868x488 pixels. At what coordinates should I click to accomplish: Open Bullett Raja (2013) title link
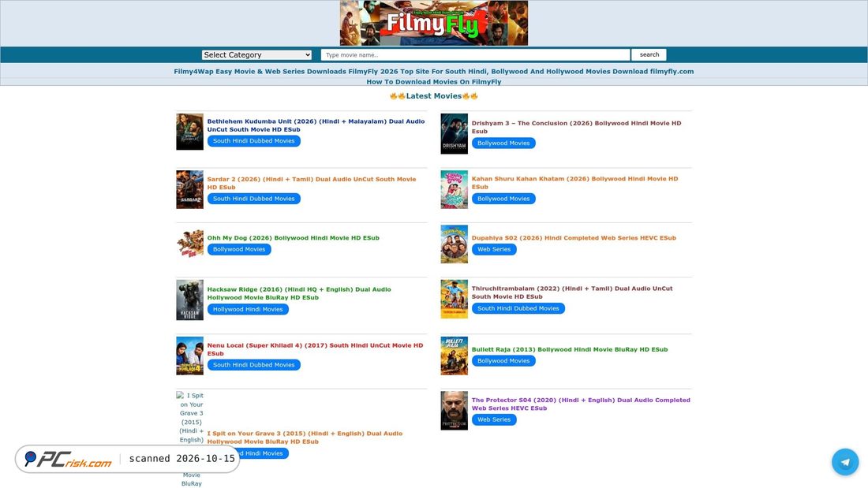point(570,350)
